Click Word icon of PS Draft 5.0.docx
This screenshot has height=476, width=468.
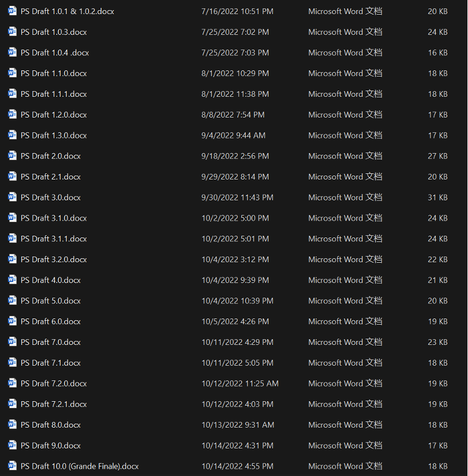tap(12, 300)
